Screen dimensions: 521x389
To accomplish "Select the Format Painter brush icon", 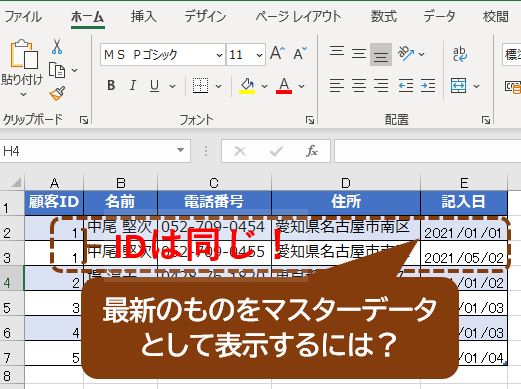I will pos(57,94).
